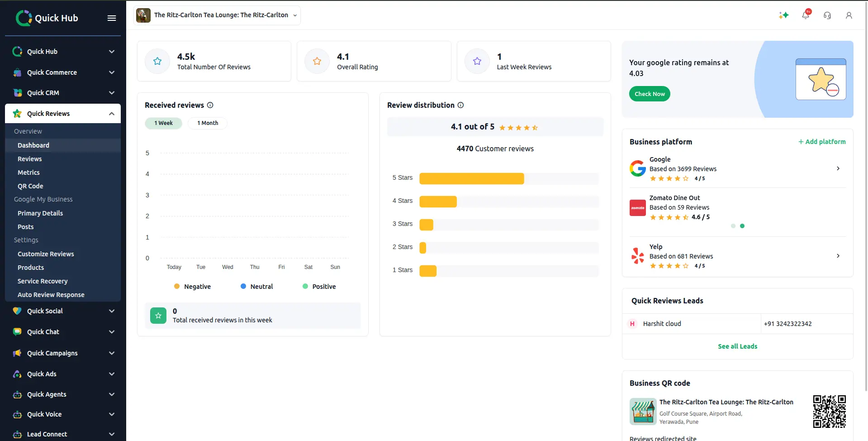Viewport: 868px width, 441px height.
Task: Expand the Quick CRM menu chevron
Action: point(112,93)
